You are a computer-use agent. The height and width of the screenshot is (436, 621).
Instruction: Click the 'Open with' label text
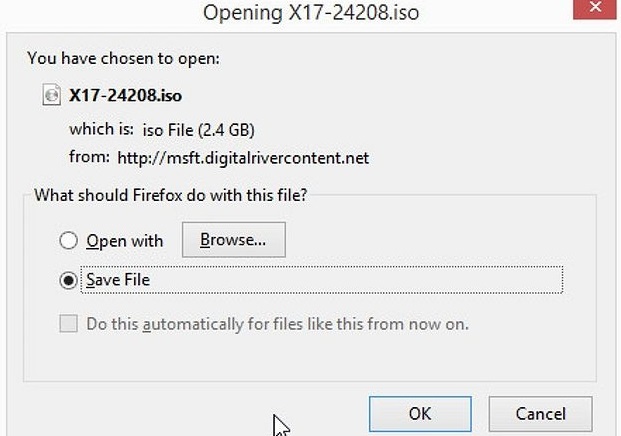pos(125,241)
